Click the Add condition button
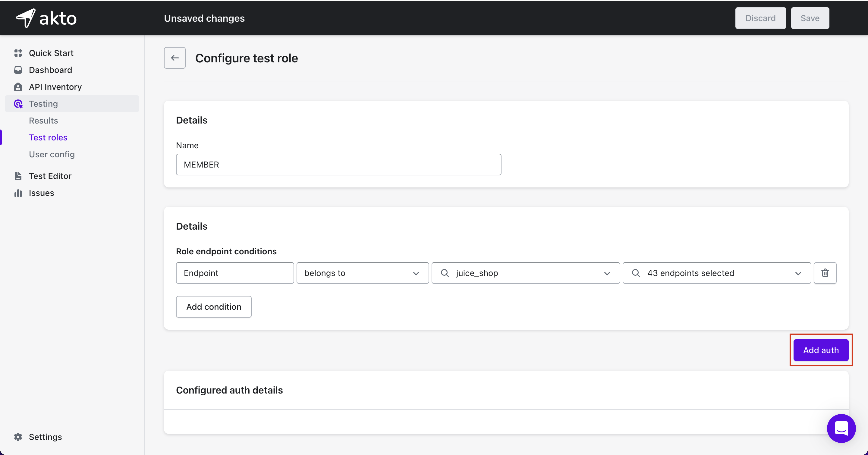The width and height of the screenshot is (868, 455). tap(214, 306)
